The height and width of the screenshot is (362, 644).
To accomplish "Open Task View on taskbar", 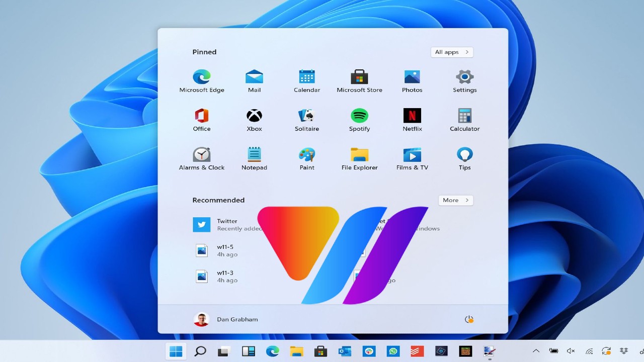I will pos(224,351).
